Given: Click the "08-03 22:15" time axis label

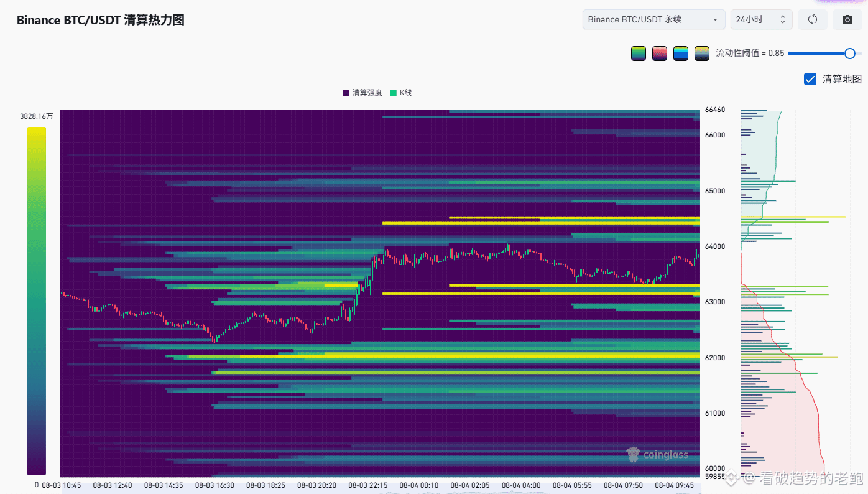Looking at the screenshot, I should tap(368, 485).
